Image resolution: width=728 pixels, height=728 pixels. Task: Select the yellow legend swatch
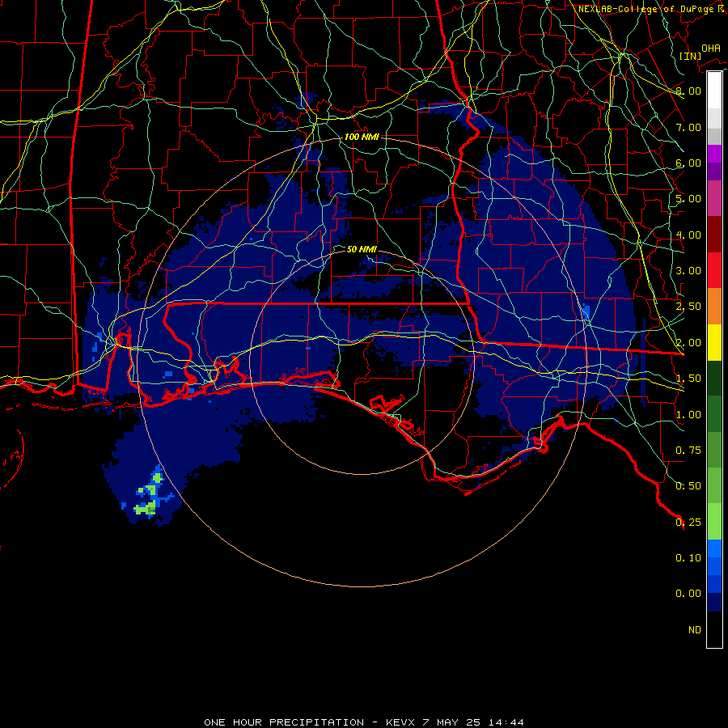tap(714, 342)
